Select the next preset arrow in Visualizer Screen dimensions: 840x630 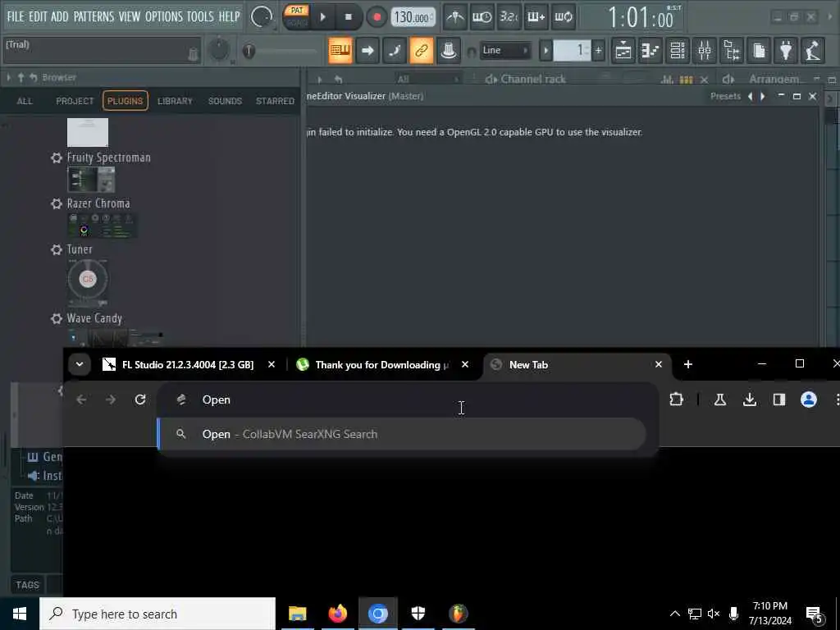762,97
